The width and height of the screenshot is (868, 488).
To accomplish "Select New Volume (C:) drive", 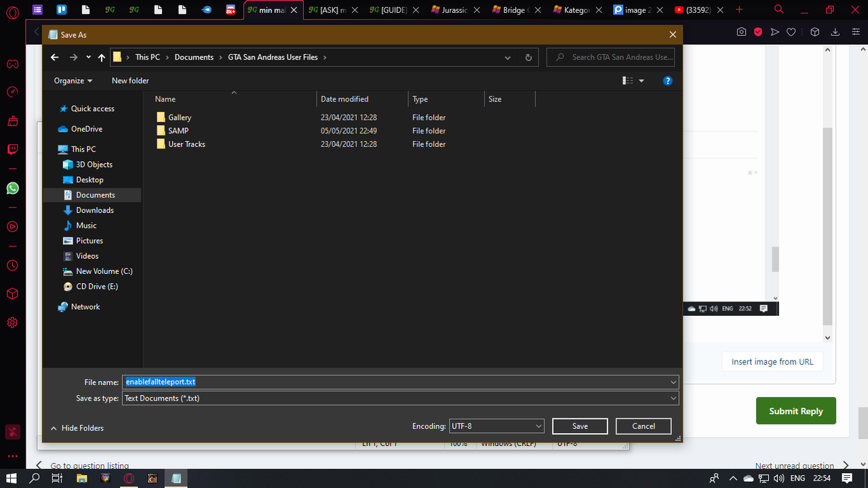I will (x=104, y=271).
